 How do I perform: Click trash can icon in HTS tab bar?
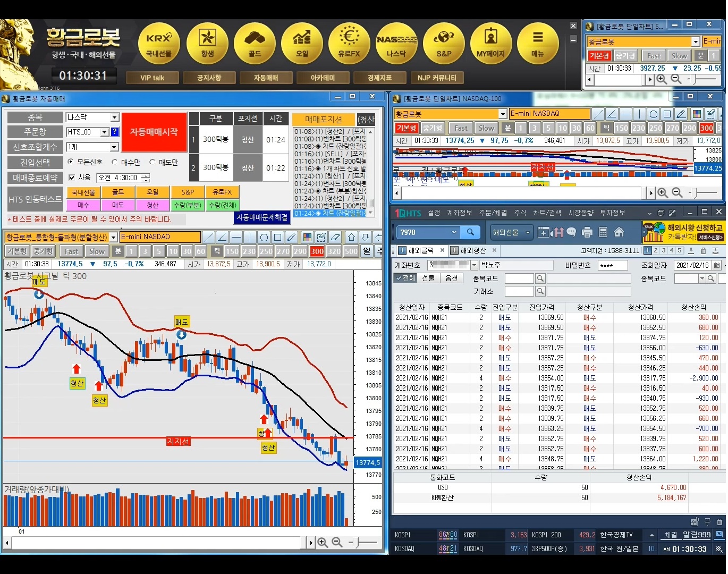(704, 250)
